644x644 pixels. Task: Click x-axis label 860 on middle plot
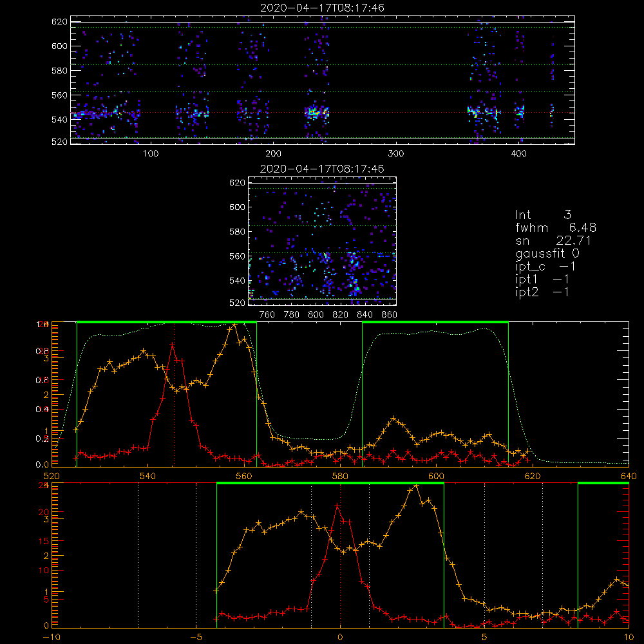point(390,315)
